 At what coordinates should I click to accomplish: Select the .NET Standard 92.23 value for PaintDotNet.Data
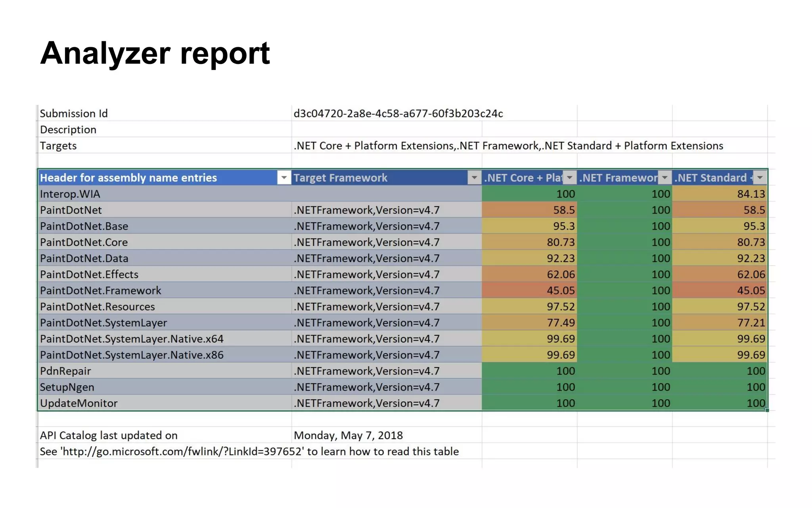(x=720, y=258)
